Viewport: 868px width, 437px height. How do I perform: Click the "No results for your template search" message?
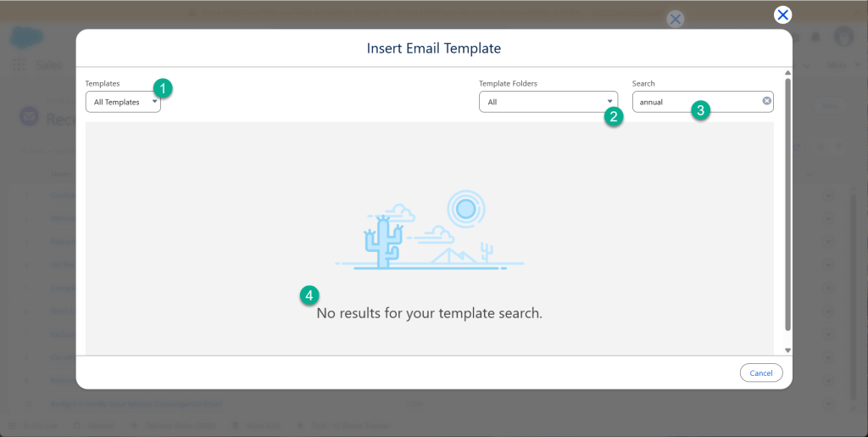(x=429, y=313)
